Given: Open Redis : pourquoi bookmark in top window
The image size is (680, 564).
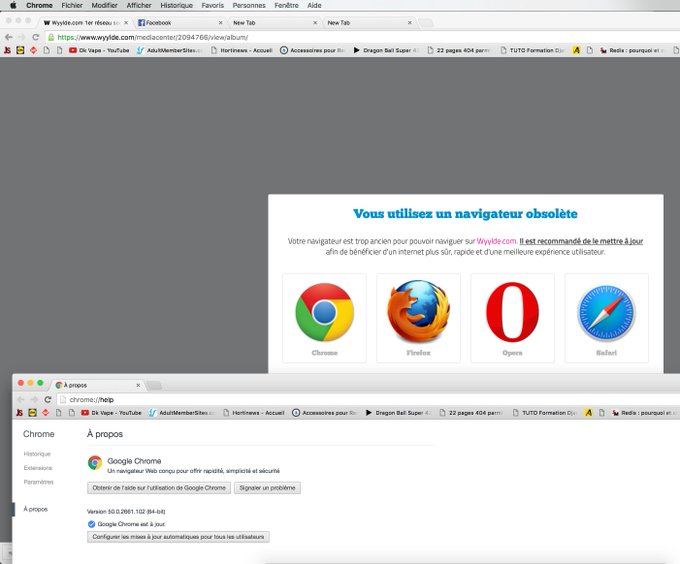Looking at the screenshot, I should [631, 50].
